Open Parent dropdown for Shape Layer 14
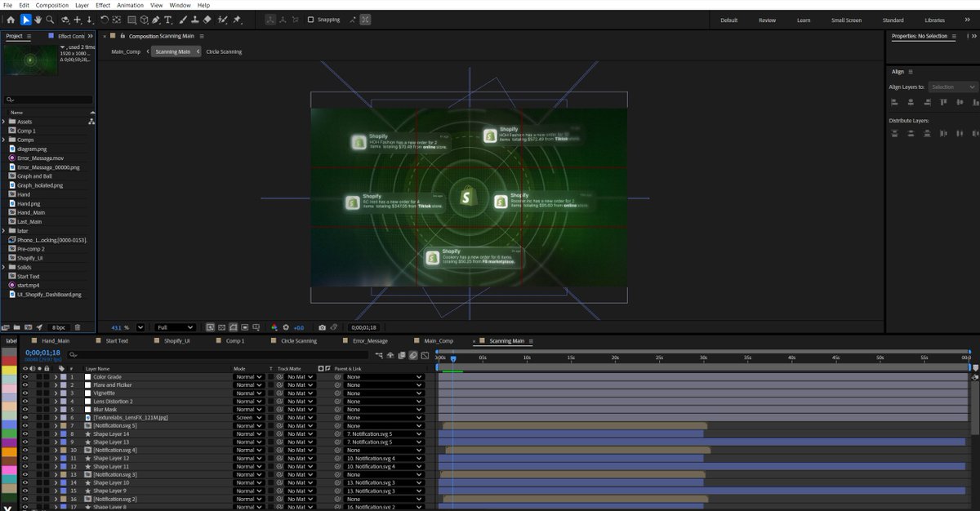The image size is (980, 511). point(384,434)
